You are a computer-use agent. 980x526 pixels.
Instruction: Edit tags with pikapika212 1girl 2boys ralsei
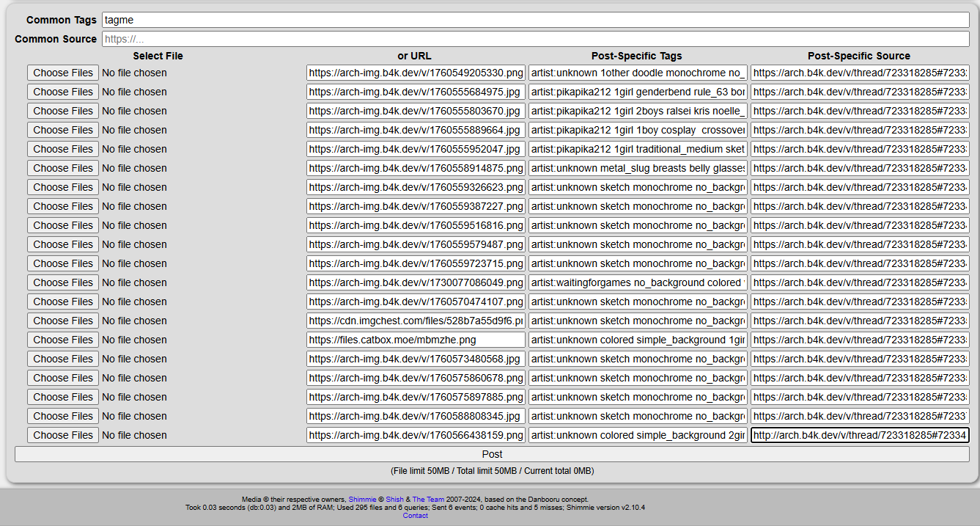[638, 111]
